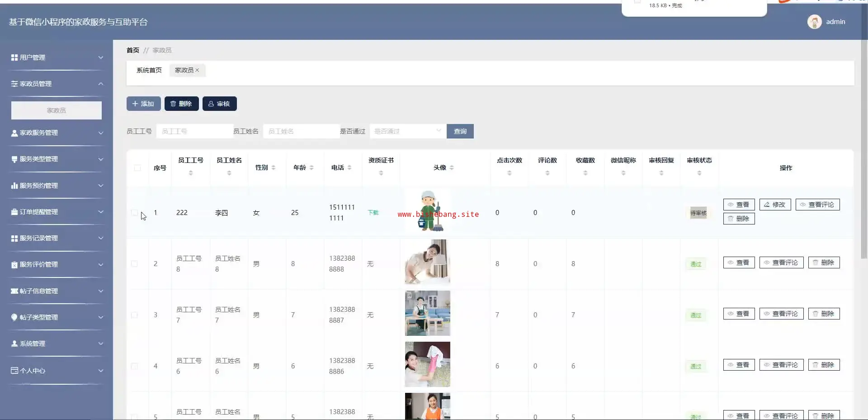Click the 服务预约管理 bar chart icon
The height and width of the screenshot is (420, 868).
click(x=14, y=186)
